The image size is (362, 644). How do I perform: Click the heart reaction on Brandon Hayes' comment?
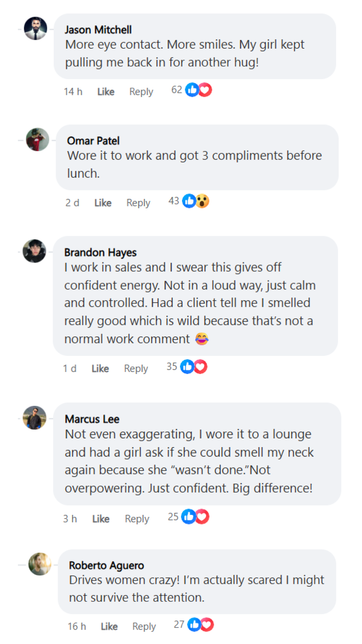200,367
